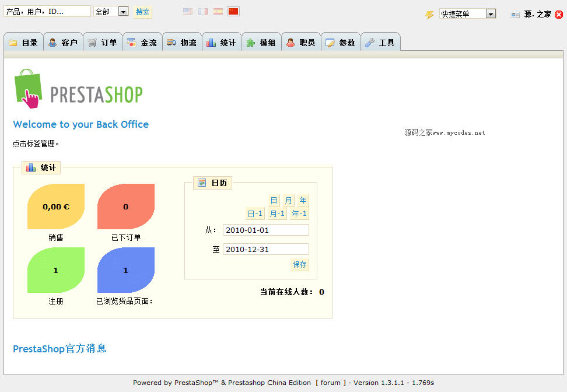Screen dimensions: 567x392
Task: Switch to the 模组 modules tab
Action: (x=262, y=43)
